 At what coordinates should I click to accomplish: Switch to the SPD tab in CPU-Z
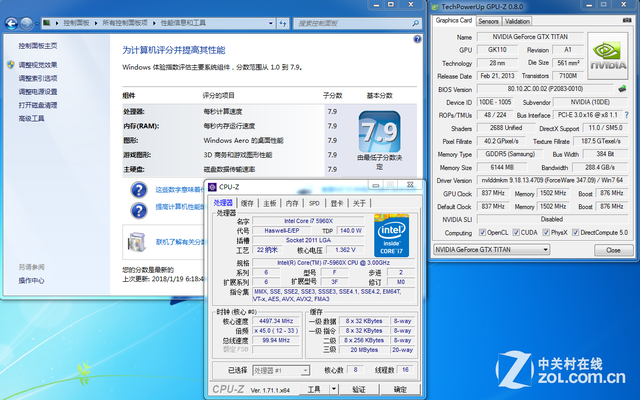pos(314,203)
